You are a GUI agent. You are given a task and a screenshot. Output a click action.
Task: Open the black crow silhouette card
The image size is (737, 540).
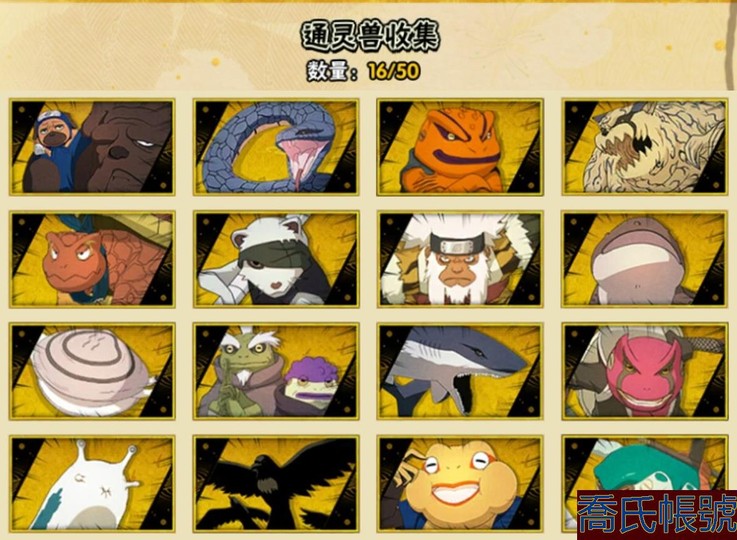[x=276, y=484]
